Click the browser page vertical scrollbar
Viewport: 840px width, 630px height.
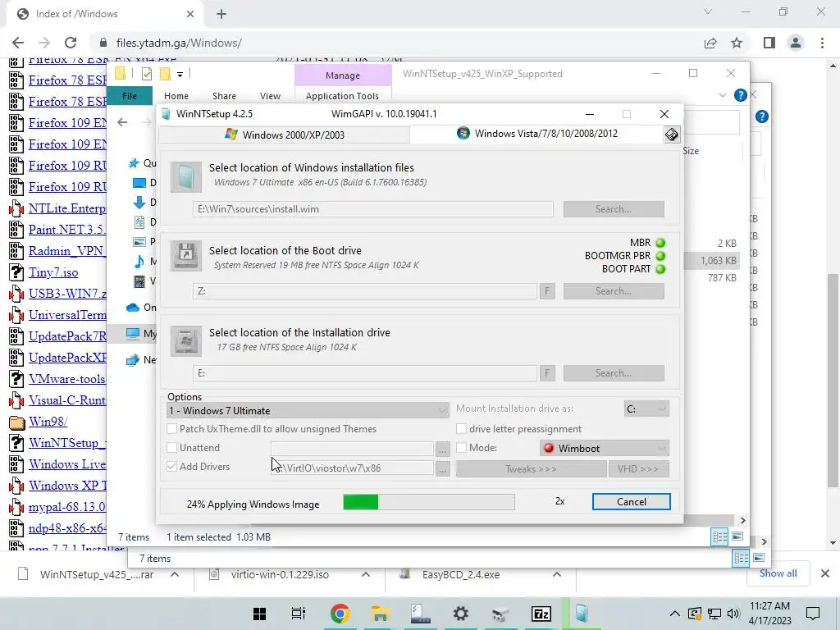832,382
